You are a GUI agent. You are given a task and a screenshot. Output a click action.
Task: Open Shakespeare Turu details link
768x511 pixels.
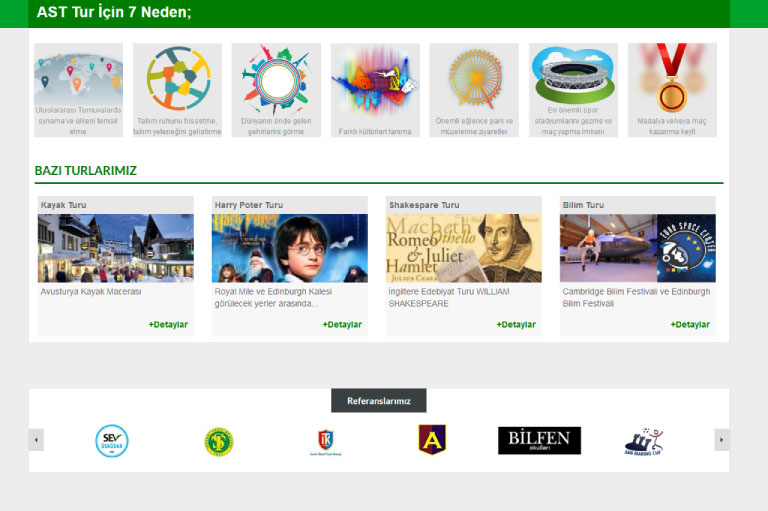coord(516,324)
